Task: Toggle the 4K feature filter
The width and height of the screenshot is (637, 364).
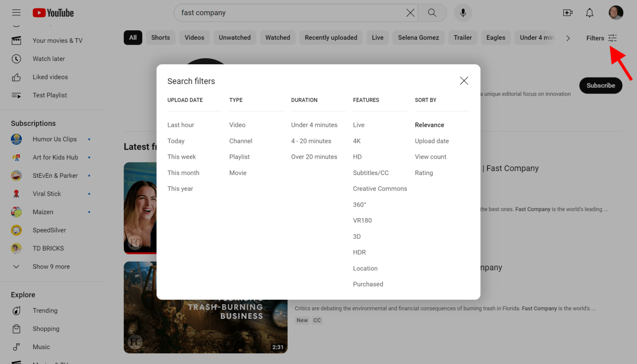Action: [x=357, y=141]
